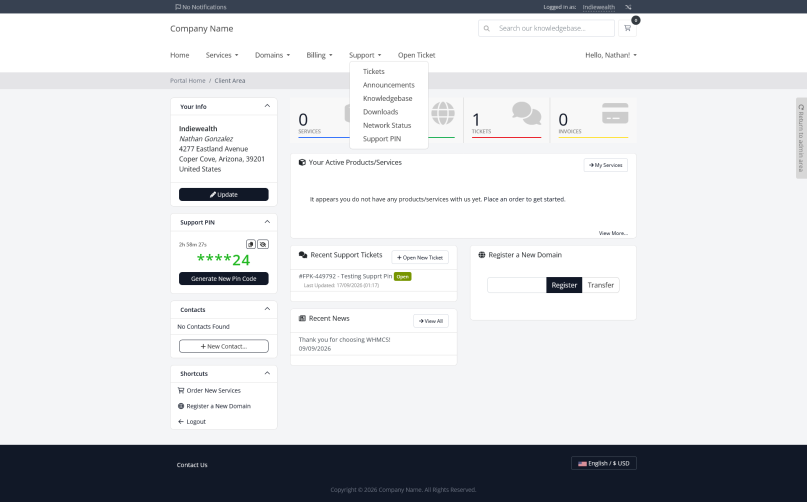Select Downloads from Support menu

click(x=380, y=112)
